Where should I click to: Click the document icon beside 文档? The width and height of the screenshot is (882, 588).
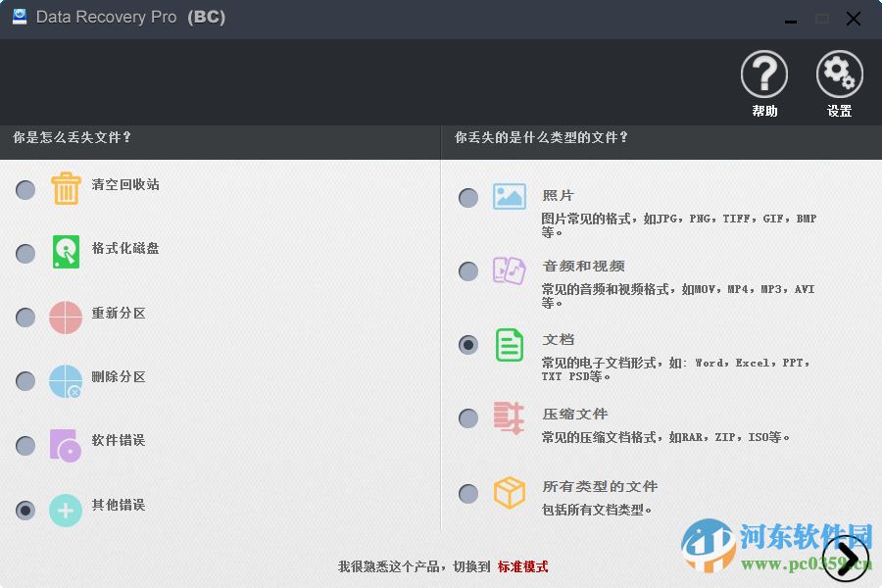coord(509,344)
